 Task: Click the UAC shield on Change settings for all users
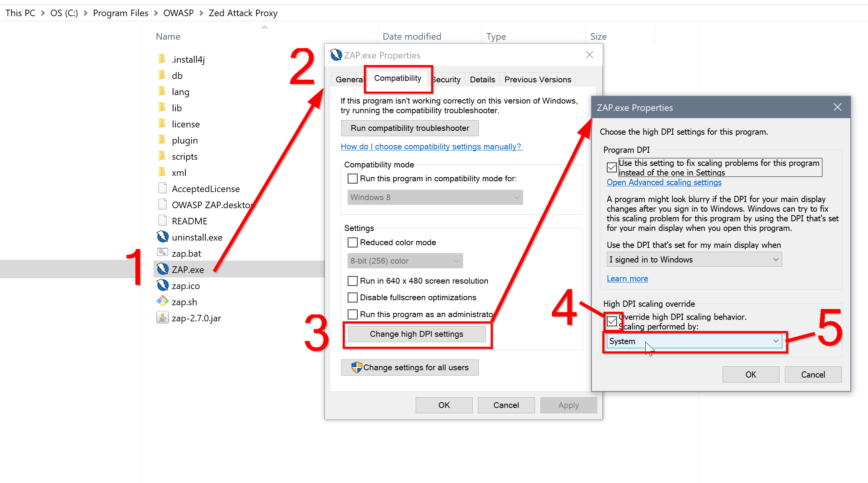pos(357,367)
